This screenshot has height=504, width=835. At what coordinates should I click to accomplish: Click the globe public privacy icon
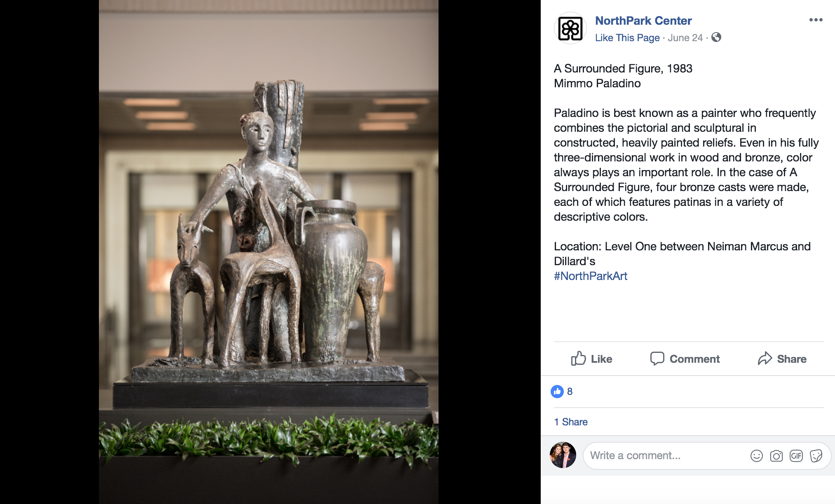[x=716, y=37]
